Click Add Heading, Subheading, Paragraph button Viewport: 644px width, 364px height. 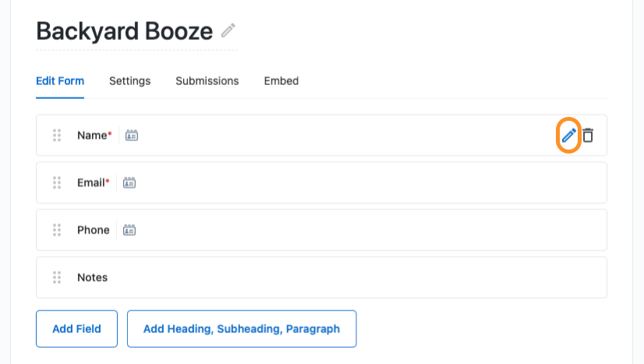[x=242, y=329]
